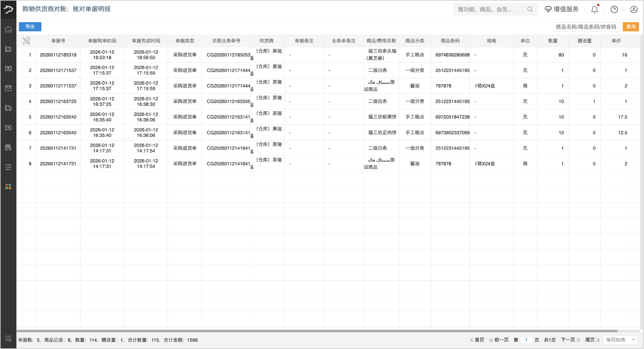Click the search list icon at bottom-left

[8, 339]
